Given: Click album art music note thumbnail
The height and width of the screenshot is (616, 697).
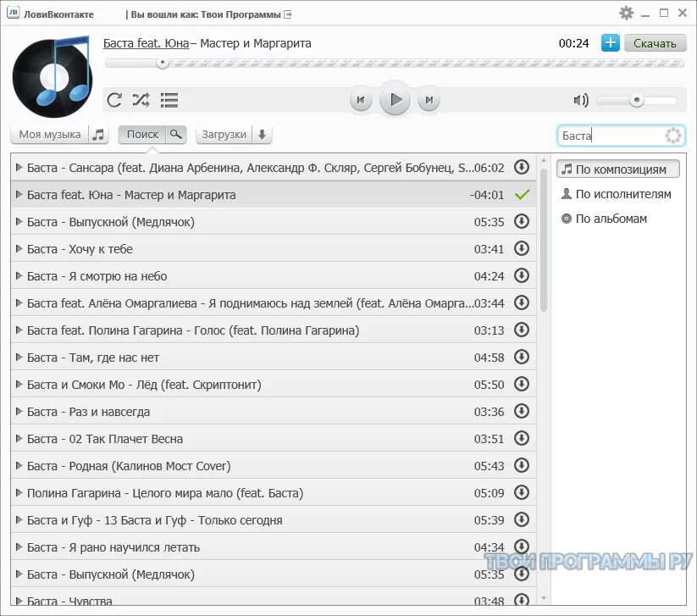Looking at the screenshot, I should [53, 76].
